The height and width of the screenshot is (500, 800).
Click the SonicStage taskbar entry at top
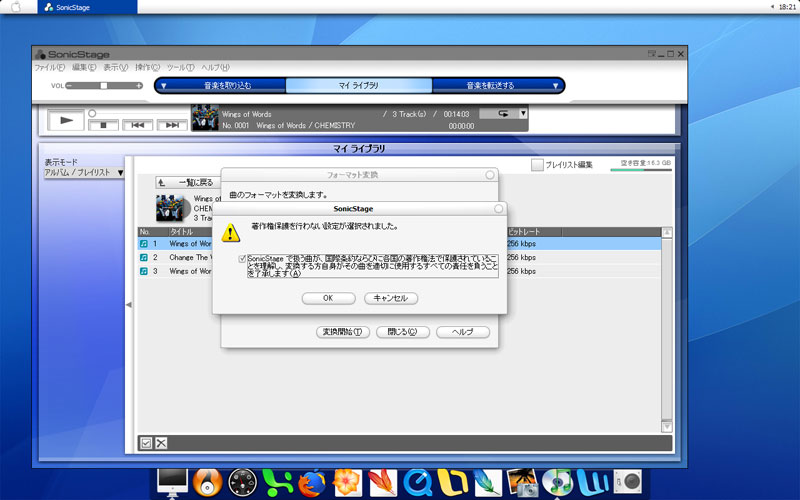87,7
